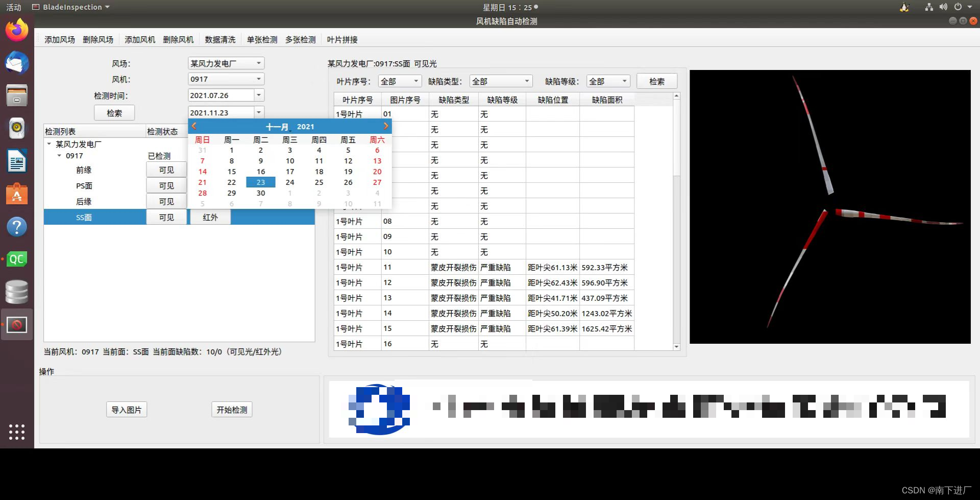
Task: Open Firefox from the dock
Action: (x=17, y=30)
